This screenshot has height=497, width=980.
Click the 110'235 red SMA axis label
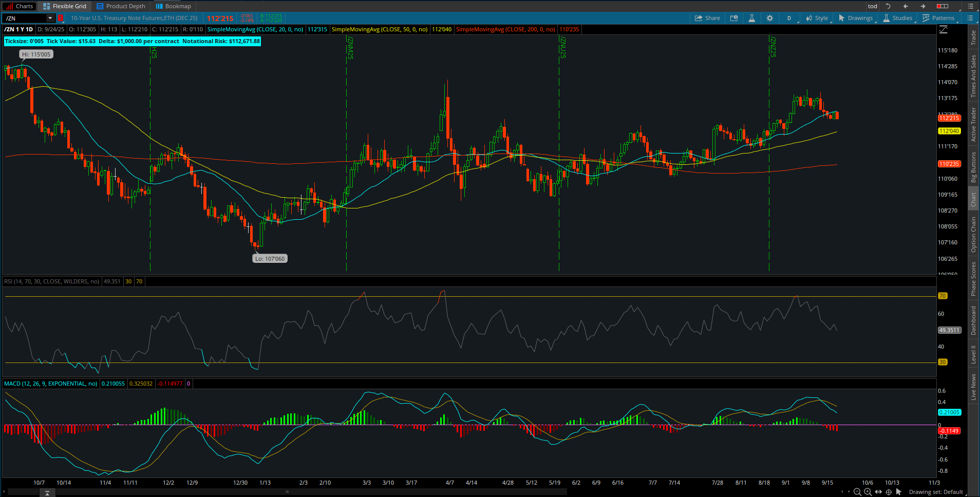click(x=949, y=164)
